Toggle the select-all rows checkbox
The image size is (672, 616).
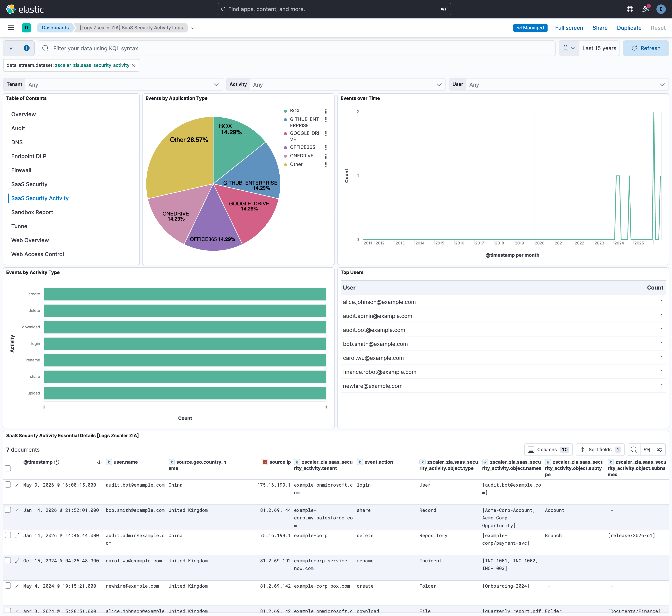pos(8,468)
